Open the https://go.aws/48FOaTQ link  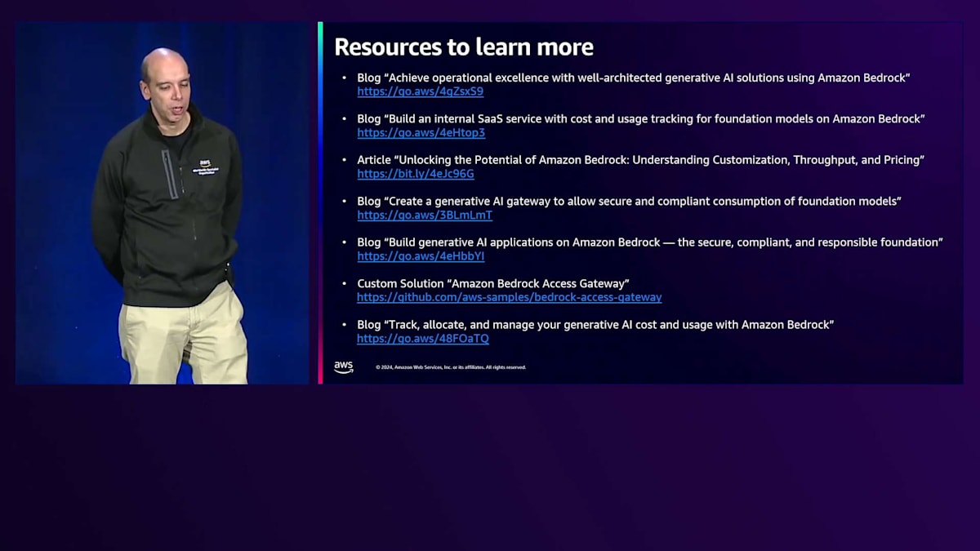(x=423, y=339)
